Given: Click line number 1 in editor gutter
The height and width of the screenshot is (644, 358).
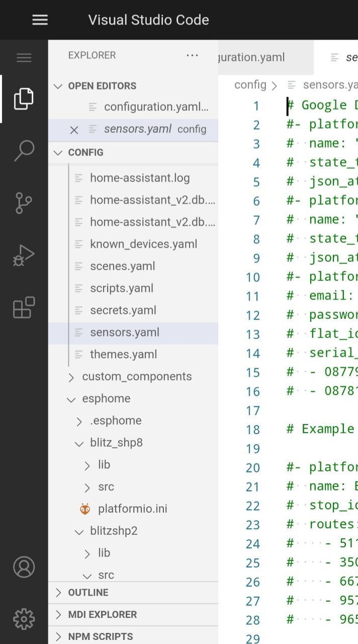Looking at the screenshot, I should pos(256,106).
